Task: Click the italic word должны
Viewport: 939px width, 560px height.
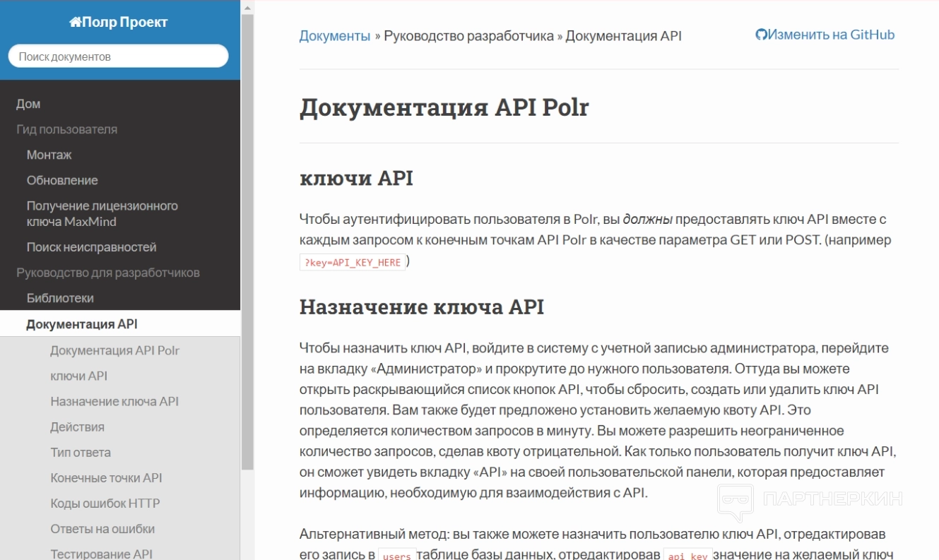Action: [647, 219]
